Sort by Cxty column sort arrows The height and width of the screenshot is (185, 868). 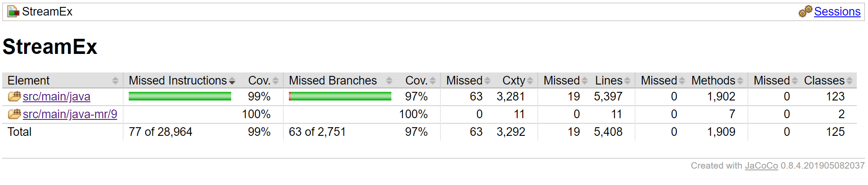coord(530,81)
